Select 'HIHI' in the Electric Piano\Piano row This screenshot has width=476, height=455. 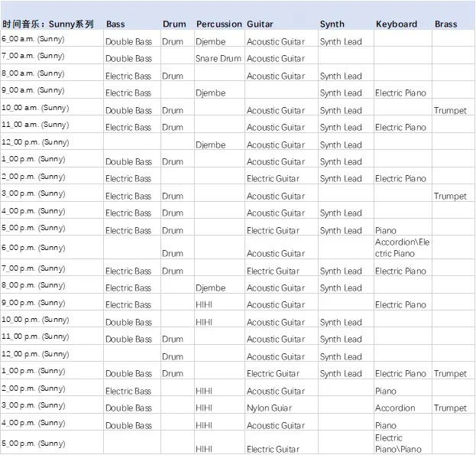(x=204, y=449)
